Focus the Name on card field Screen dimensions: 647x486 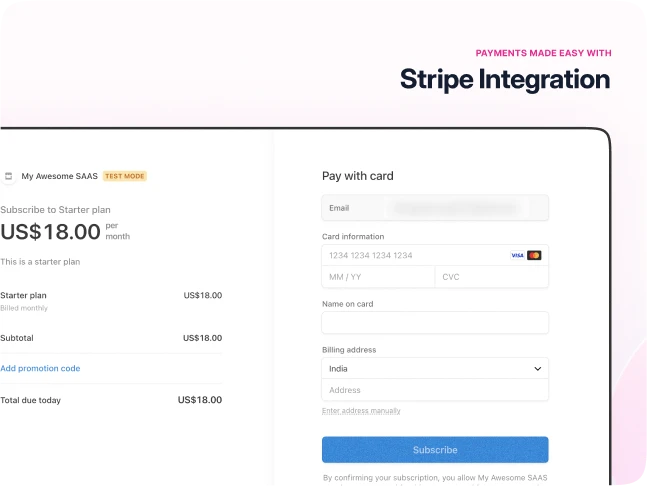click(435, 323)
